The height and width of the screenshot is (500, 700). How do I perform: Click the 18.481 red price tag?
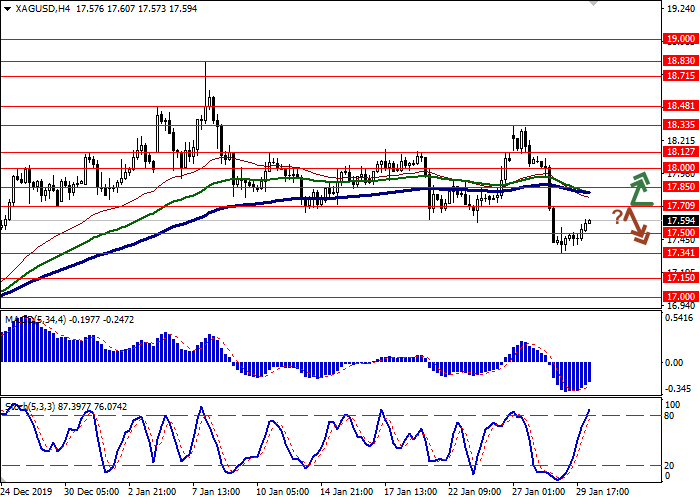pyautogui.click(x=679, y=105)
